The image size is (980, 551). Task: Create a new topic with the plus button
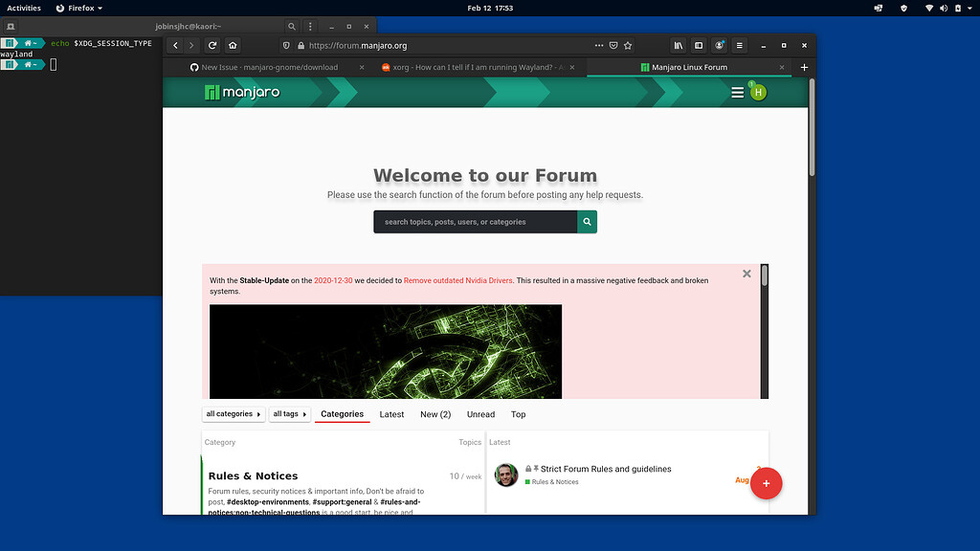(x=766, y=484)
